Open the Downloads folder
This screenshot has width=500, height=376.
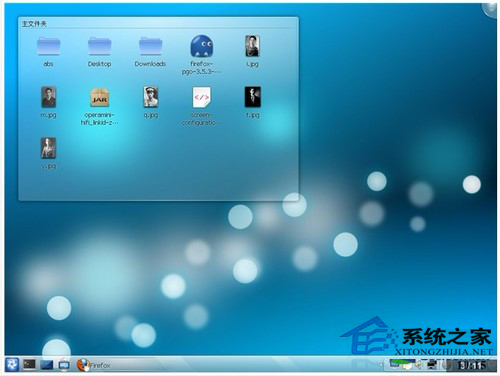pos(150,47)
